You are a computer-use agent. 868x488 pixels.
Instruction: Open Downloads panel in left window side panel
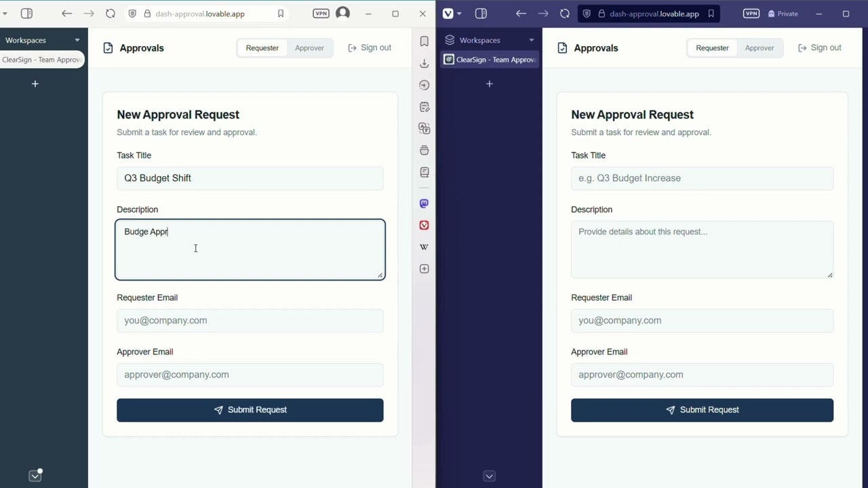425,63
